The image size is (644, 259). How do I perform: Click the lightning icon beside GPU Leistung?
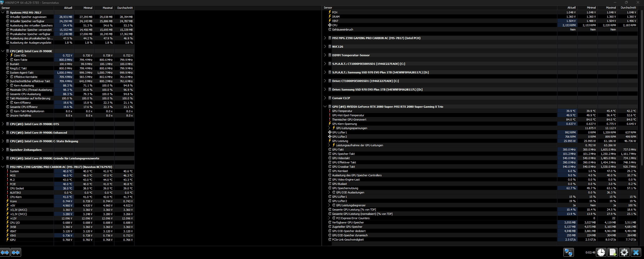pyautogui.click(x=330, y=141)
